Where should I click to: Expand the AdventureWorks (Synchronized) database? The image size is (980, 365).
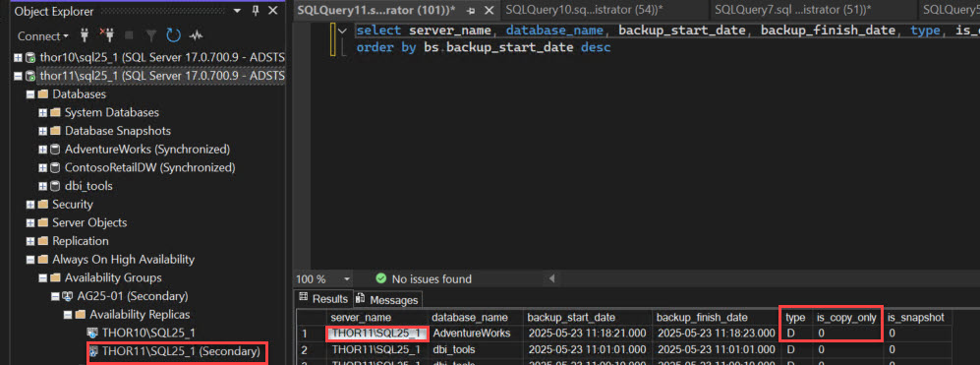pos(42,150)
